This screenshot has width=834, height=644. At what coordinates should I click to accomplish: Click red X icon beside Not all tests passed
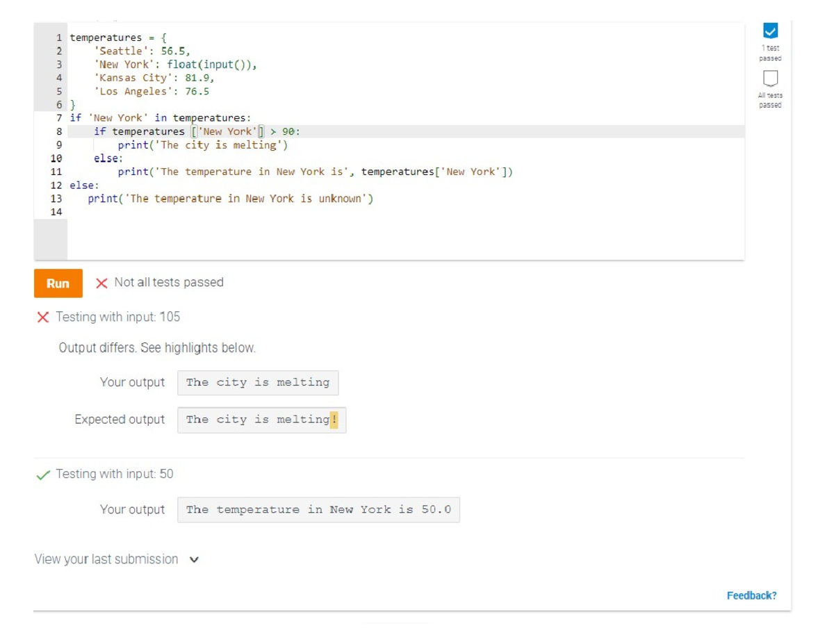[101, 283]
